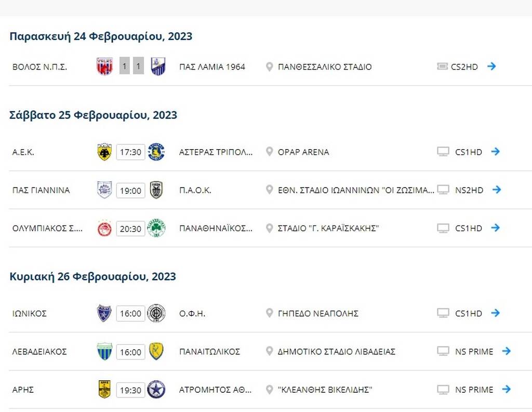This screenshot has height=412, width=532.
Task: Click the PAS Lamia 1964 team crest
Action: point(158,67)
